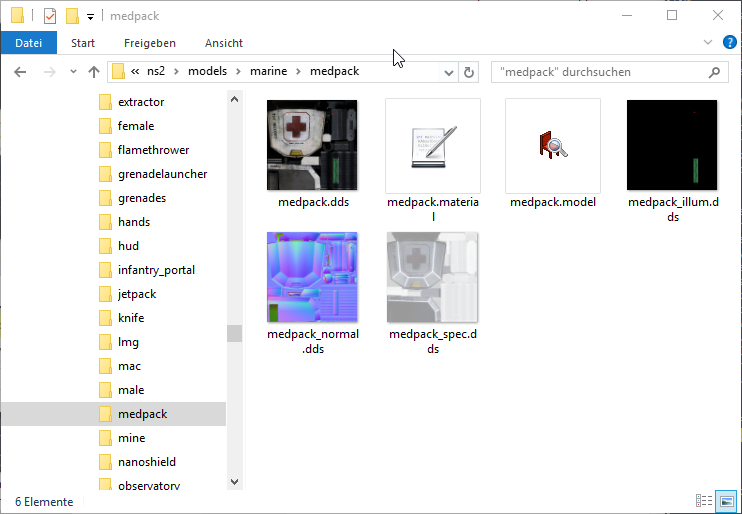Open the Help question mark icon
The image size is (742, 514).
(729, 42)
